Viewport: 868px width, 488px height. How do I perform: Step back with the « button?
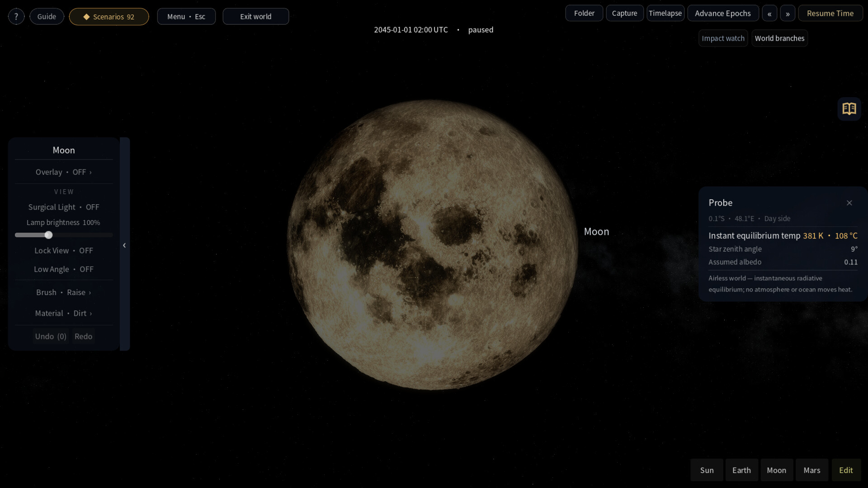(769, 14)
